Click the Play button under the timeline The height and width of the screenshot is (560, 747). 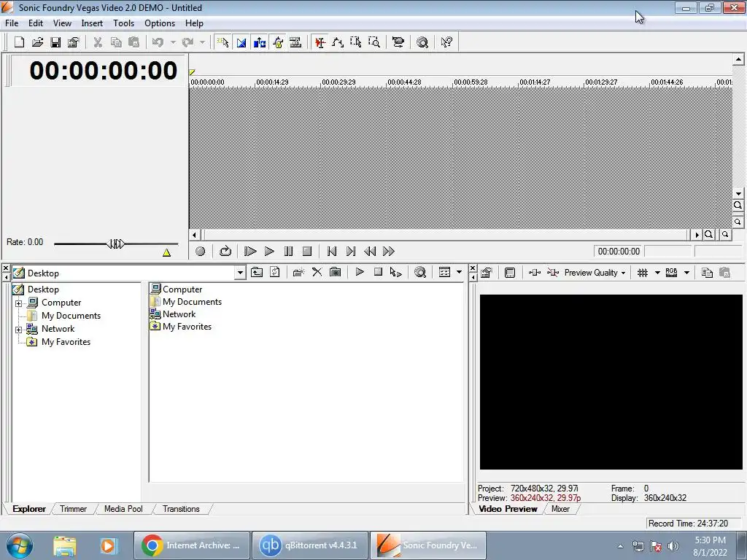269,252
